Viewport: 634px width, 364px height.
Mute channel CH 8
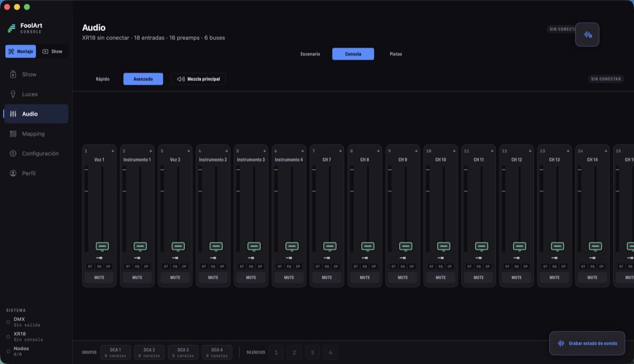pos(365,277)
